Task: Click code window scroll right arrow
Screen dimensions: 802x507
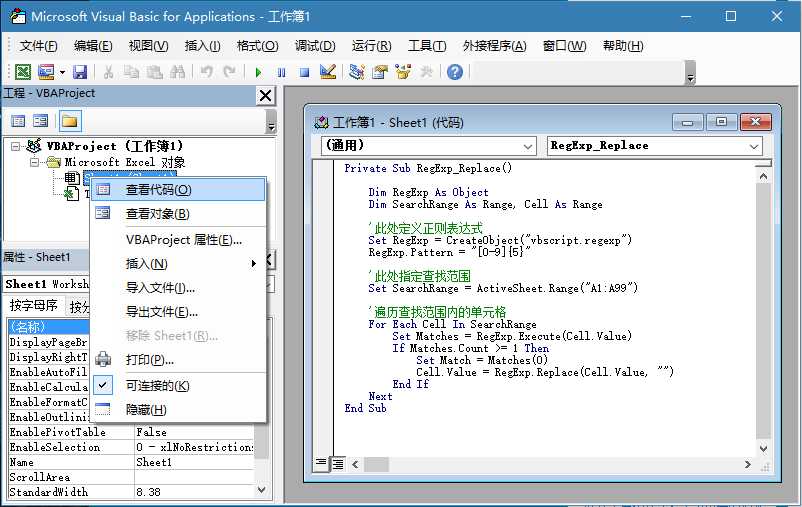Action: [x=748, y=465]
